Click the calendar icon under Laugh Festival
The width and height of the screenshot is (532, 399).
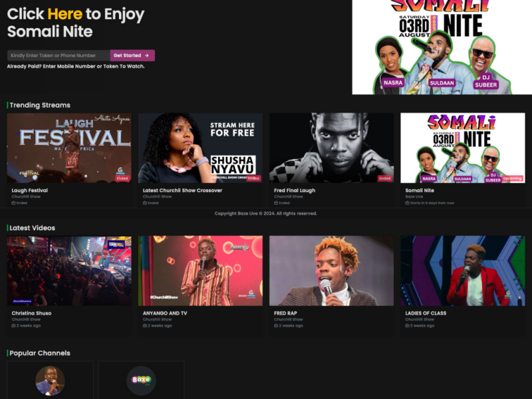[13, 203]
